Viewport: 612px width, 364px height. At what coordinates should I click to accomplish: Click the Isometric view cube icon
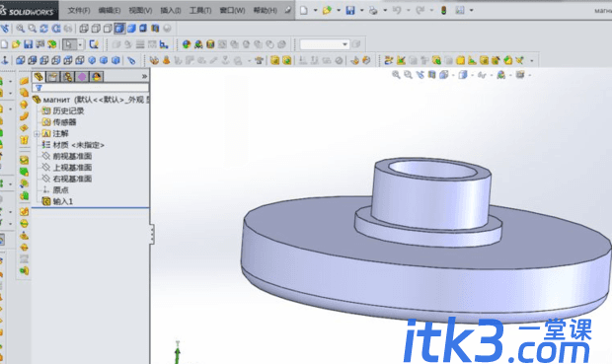(92, 60)
